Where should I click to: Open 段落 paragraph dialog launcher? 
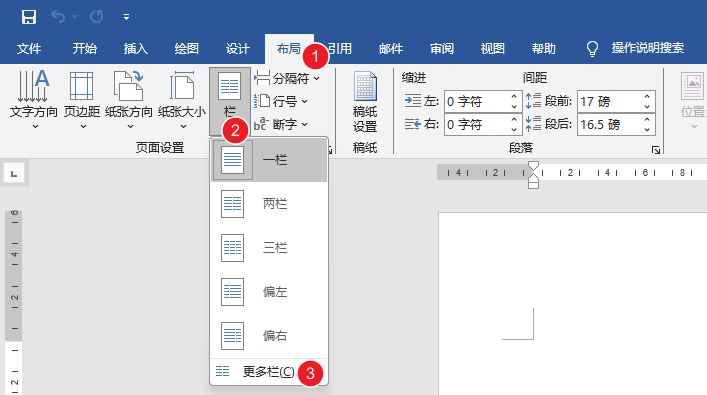tap(656, 150)
